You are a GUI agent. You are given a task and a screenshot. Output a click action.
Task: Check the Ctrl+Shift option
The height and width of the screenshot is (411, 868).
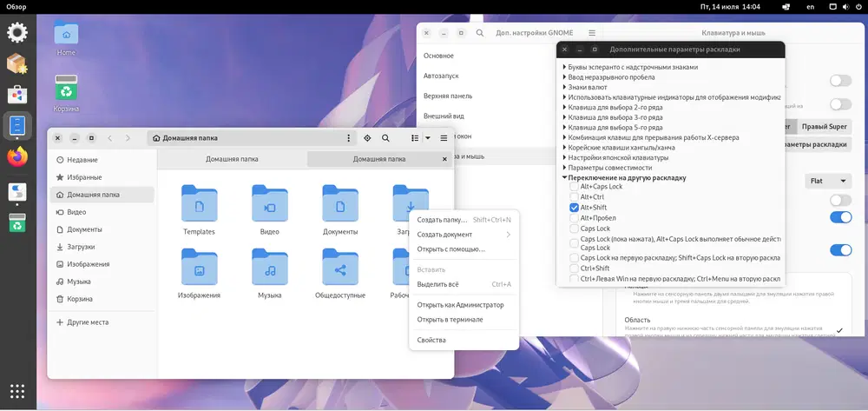[574, 268]
